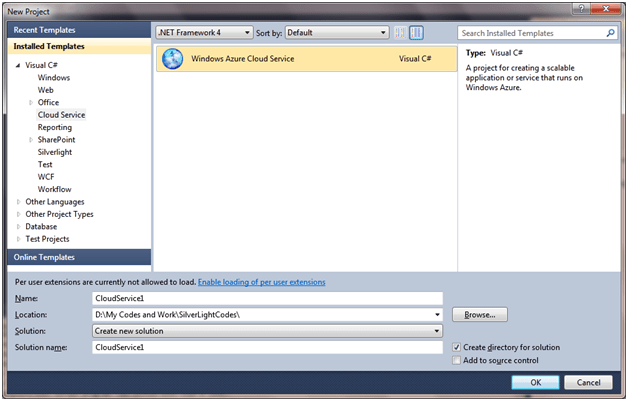Enable Add to source control checkbox
The height and width of the screenshot is (401, 628).
(x=457, y=360)
